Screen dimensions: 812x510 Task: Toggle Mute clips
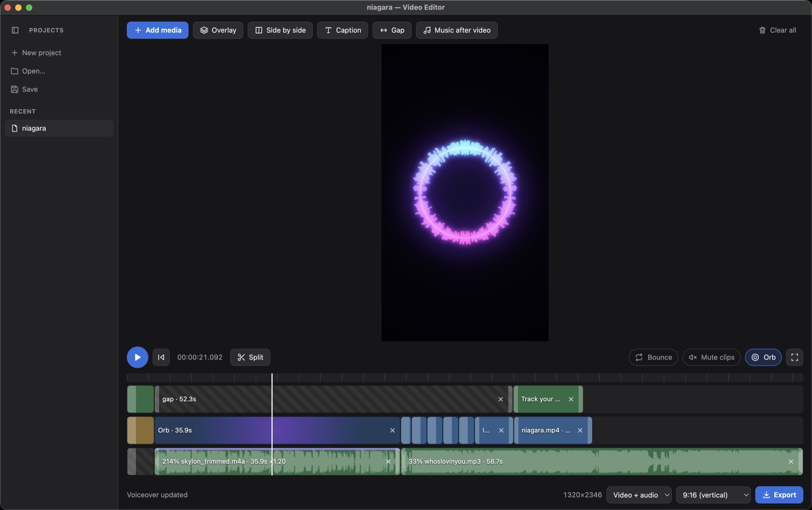click(x=712, y=357)
